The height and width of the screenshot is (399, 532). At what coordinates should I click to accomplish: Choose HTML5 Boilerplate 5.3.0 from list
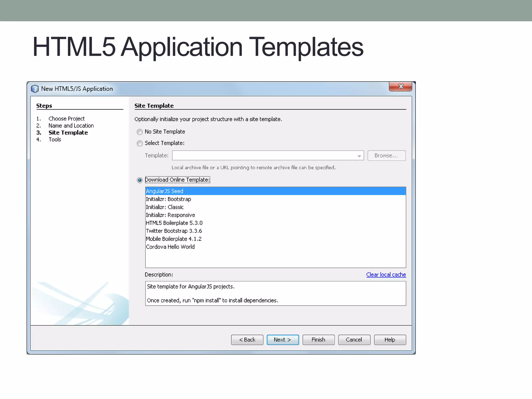click(x=276, y=223)
